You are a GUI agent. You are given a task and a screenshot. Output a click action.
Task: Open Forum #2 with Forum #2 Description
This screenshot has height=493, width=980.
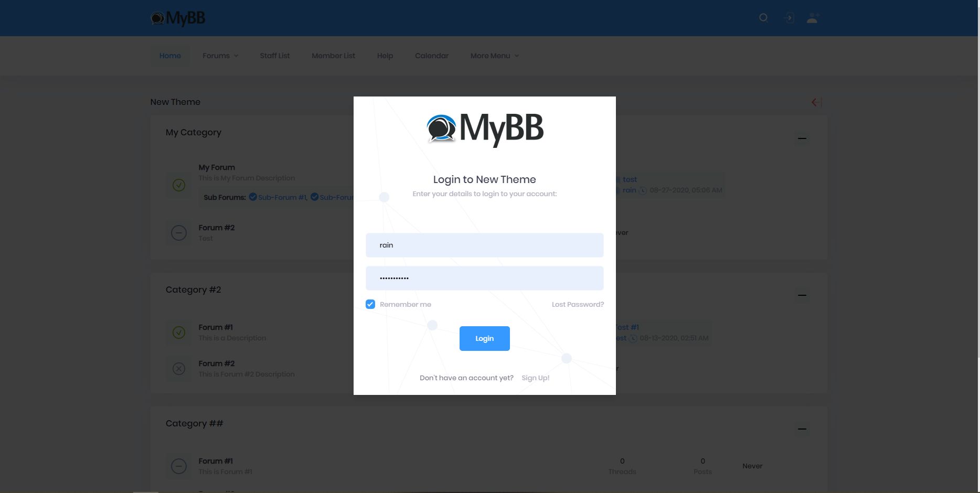(x=217, y=363)
